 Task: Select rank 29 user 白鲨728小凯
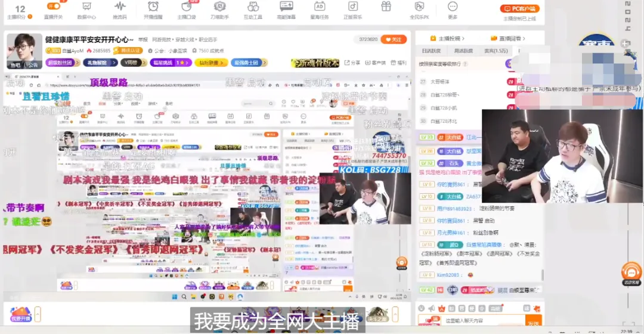pos(444,108)
